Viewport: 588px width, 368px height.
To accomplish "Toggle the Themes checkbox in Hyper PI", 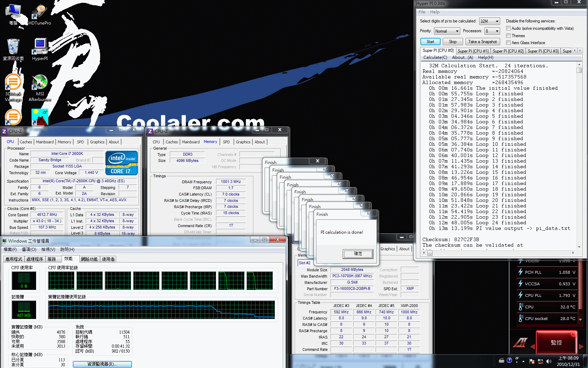I will (x=509, y=36).
